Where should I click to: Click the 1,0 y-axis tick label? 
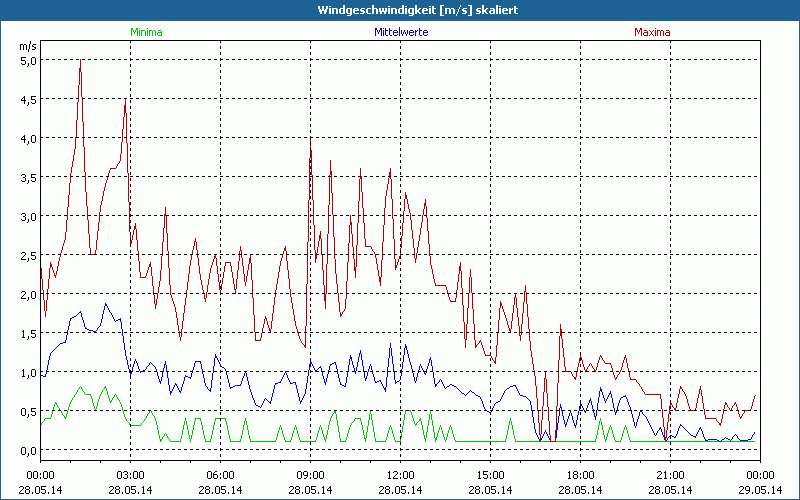[x=28, y=372]
